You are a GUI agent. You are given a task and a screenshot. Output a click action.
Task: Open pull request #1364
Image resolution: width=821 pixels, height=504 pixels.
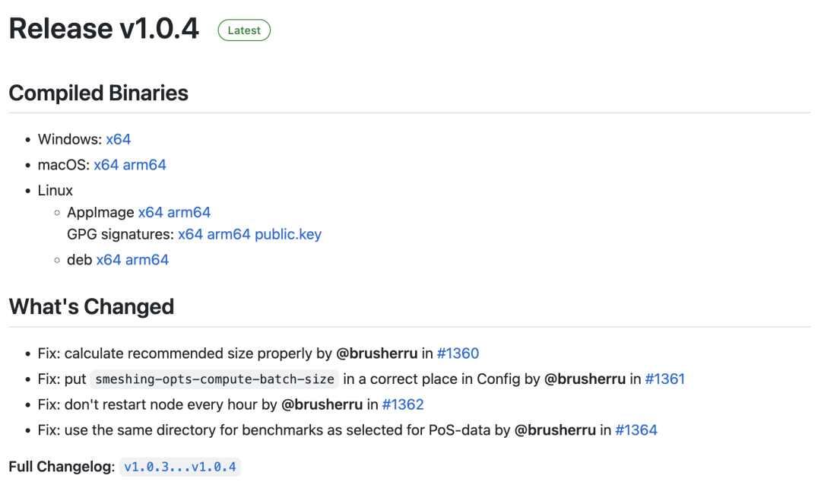[x=636, y=430]
